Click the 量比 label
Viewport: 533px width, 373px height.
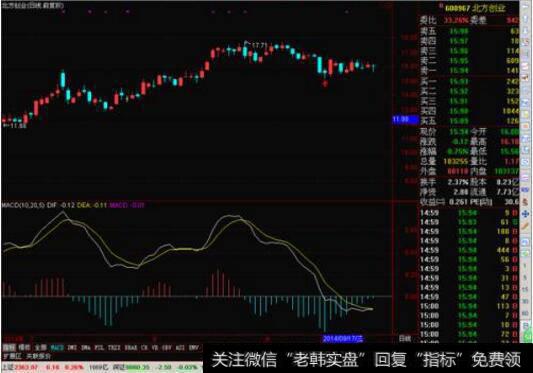(479, 162)
